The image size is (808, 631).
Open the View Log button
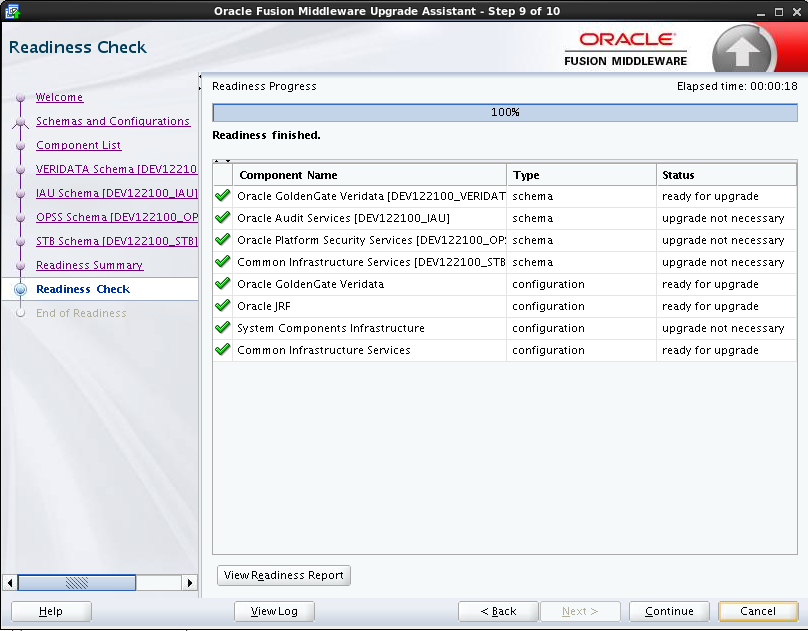coord(274,611)
